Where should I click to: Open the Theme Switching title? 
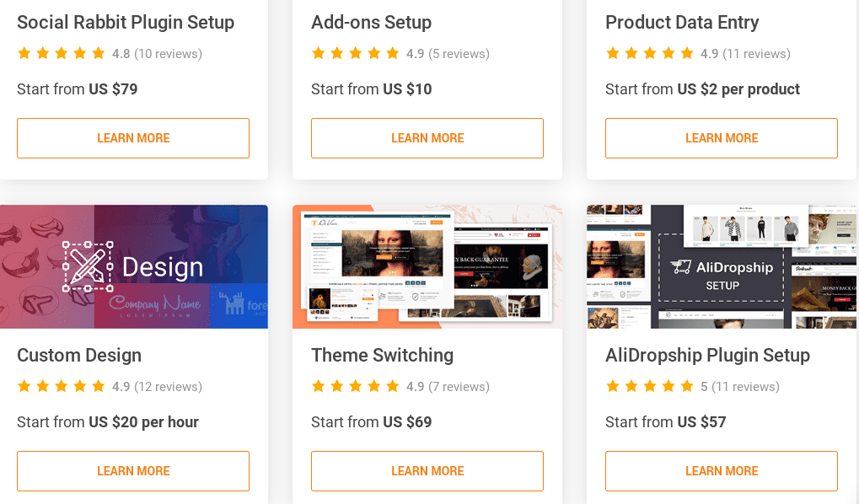383,356
